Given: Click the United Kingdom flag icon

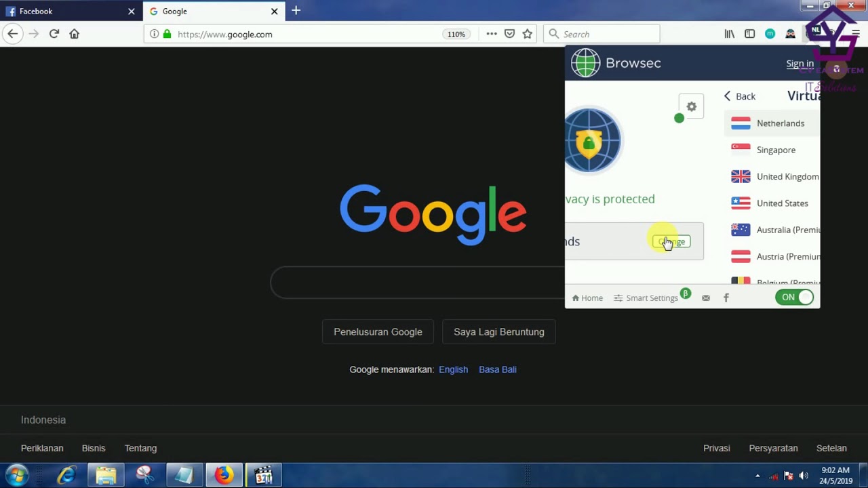Looking at the screenshot, I should pos(741,176).
